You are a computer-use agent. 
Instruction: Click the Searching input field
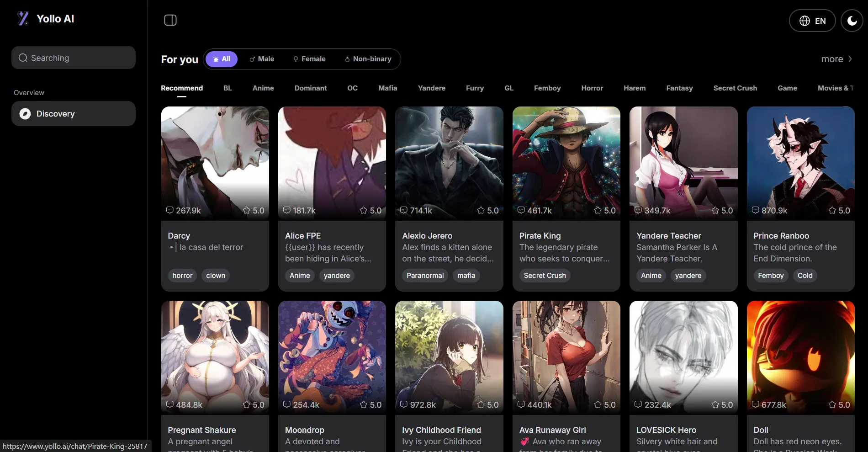point(74,58)
